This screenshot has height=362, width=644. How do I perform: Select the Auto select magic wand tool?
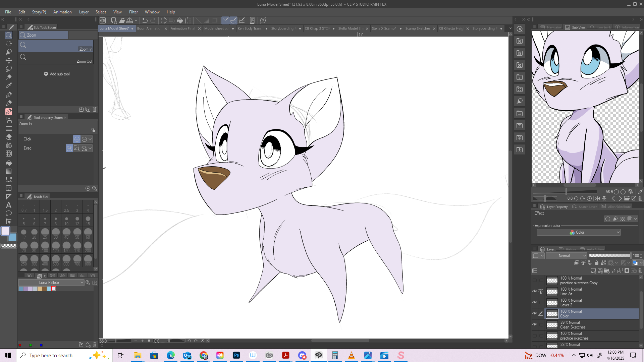tap(9, 77)
